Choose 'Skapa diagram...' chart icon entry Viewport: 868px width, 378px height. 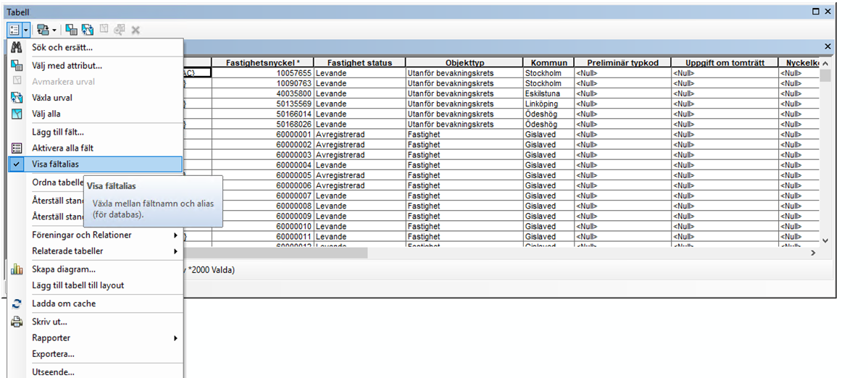pyautogui.click(x=63, y=269)
